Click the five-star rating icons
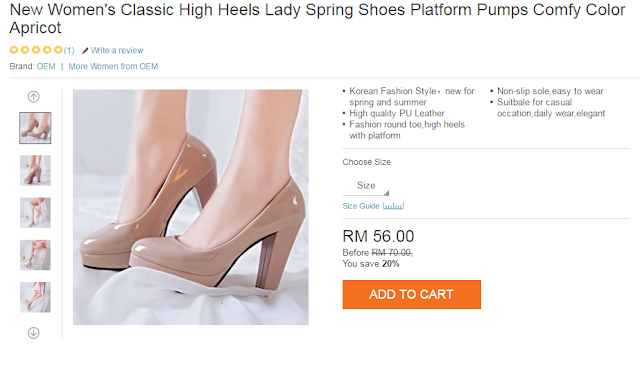The image size is (640, 368). [x=36, y=50]
